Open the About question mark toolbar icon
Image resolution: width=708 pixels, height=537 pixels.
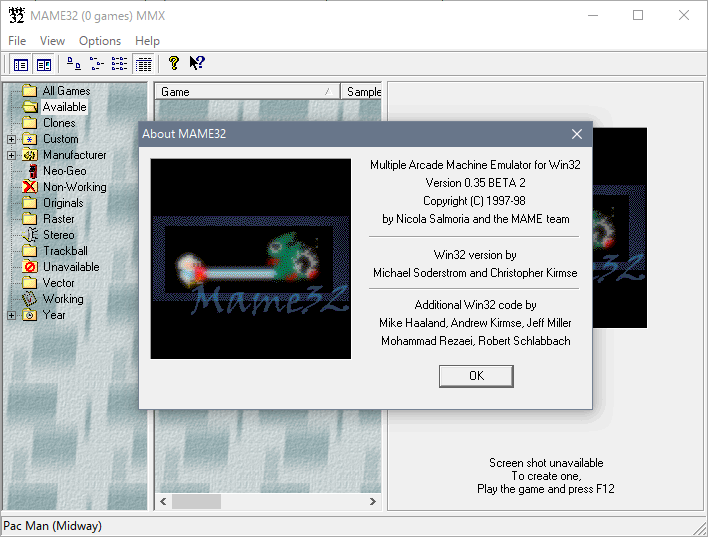[x=173, y=64]
